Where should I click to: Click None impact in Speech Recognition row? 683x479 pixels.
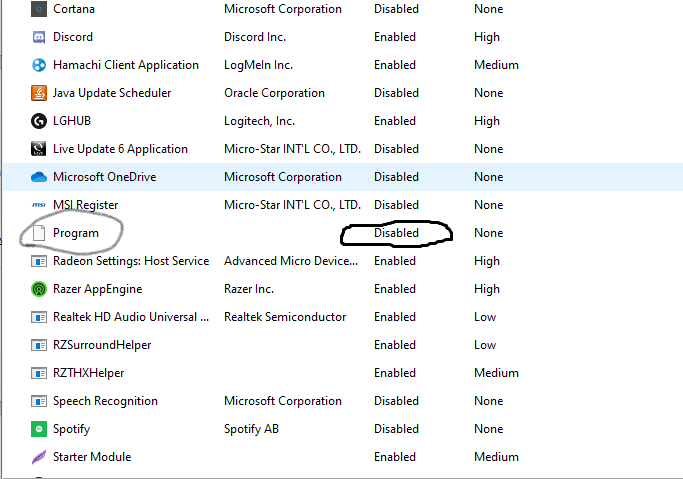pos(488,401)
